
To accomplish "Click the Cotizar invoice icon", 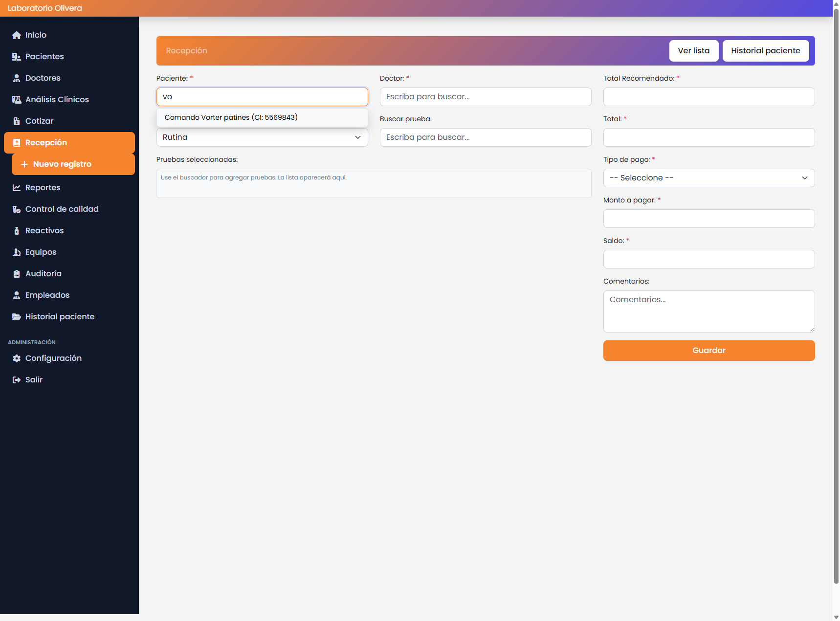I will coord(17,121).
